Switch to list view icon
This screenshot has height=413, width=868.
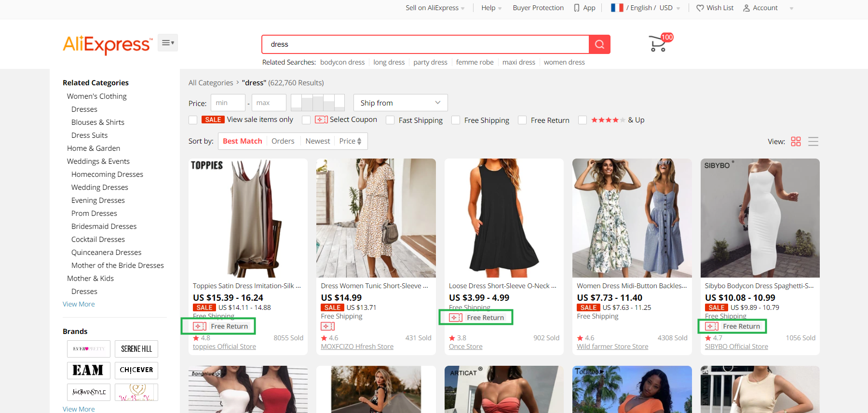click(x=813, y=141)
